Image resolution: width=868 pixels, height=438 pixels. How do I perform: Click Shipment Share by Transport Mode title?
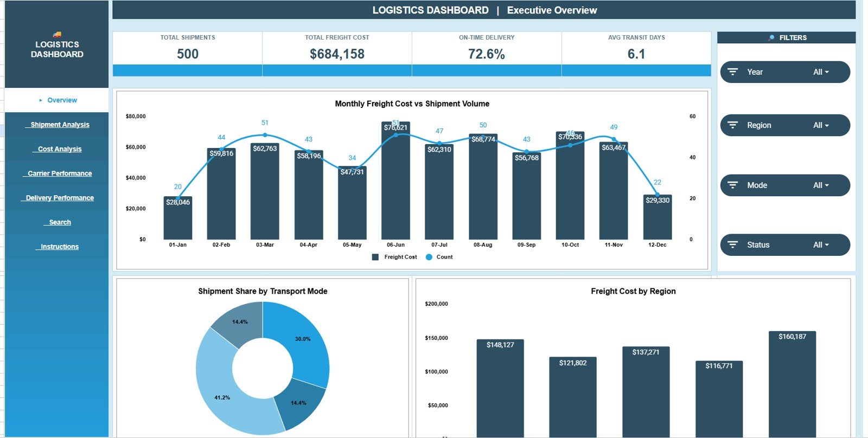click(263, 291)
